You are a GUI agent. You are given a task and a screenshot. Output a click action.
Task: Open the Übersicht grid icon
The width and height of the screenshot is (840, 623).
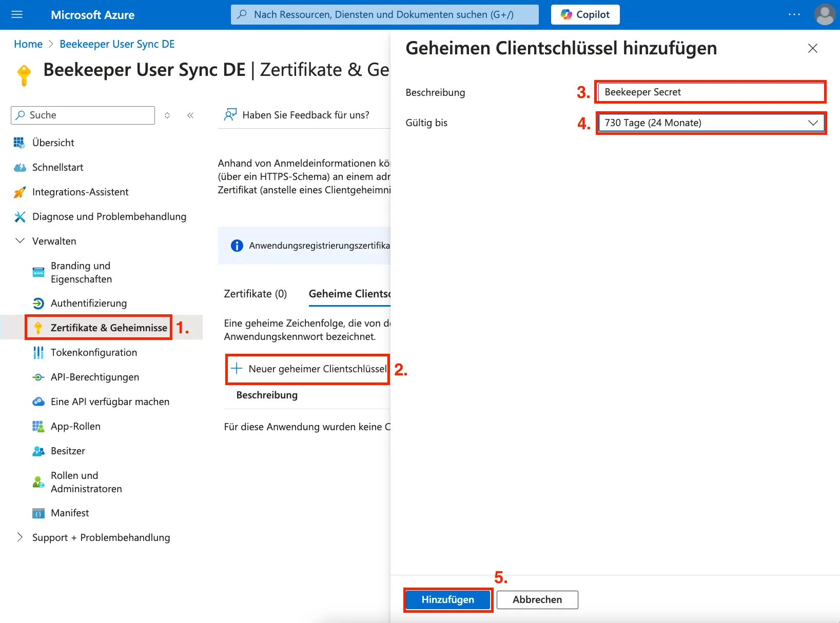tap(19, 143)
